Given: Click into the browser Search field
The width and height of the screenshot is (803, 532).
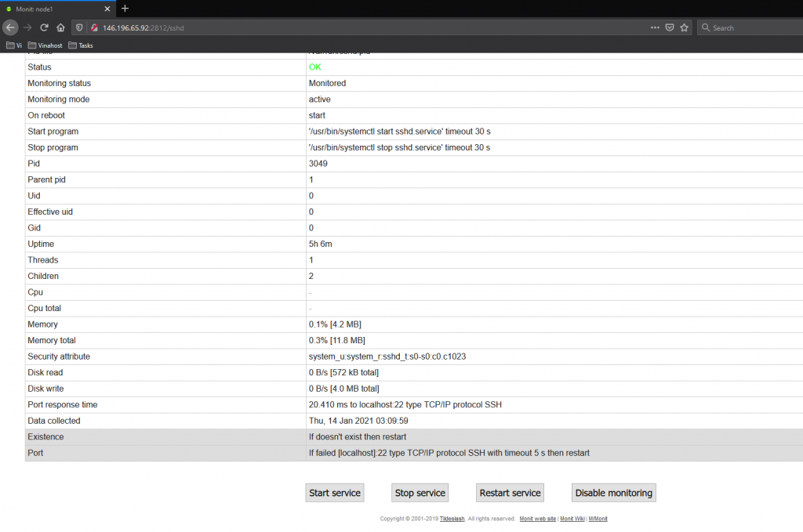Looking at the screenshot, I should [753, 27].
